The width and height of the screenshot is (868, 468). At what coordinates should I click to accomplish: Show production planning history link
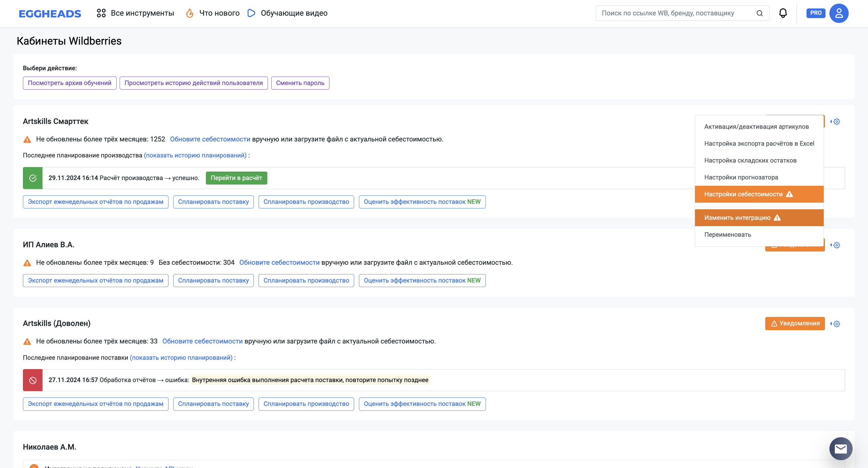coord(195,155)
